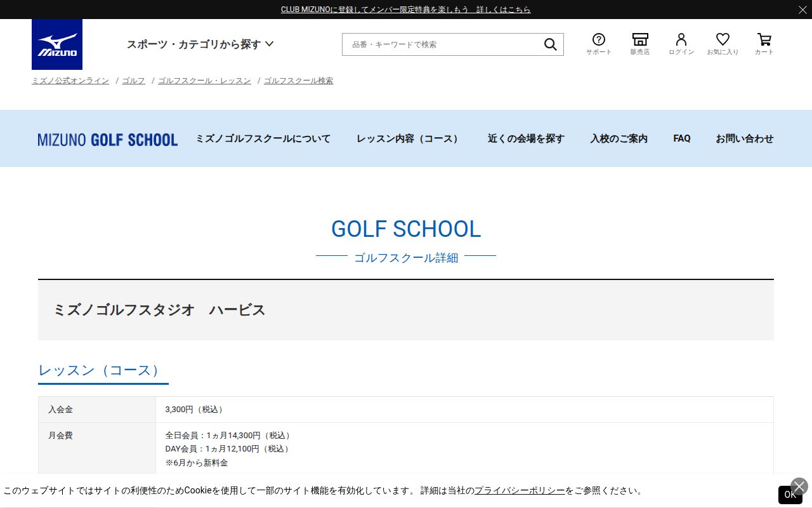This screenshot has height=508, width=812.
Task: Open 近くの会場を探す menu item
Action: [x=526, y=138]
